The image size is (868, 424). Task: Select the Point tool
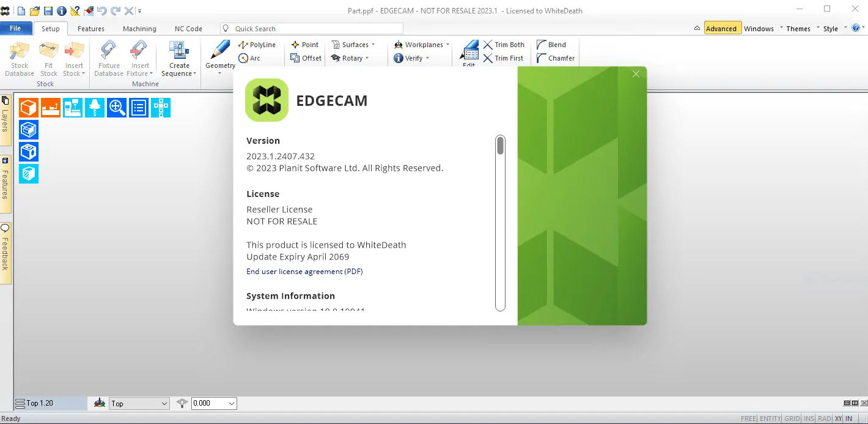tap(305, 45)
